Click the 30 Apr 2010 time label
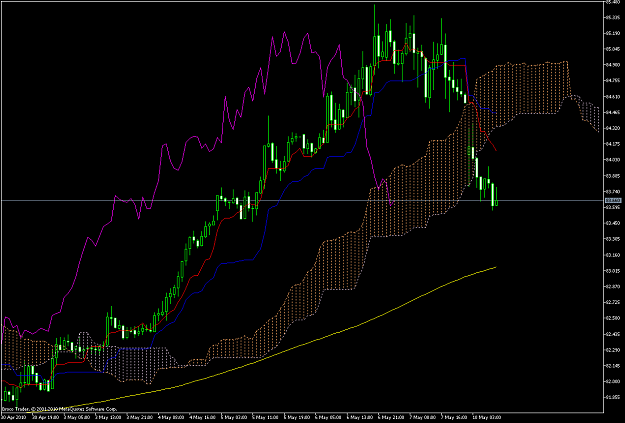 [x=12, y=417]
